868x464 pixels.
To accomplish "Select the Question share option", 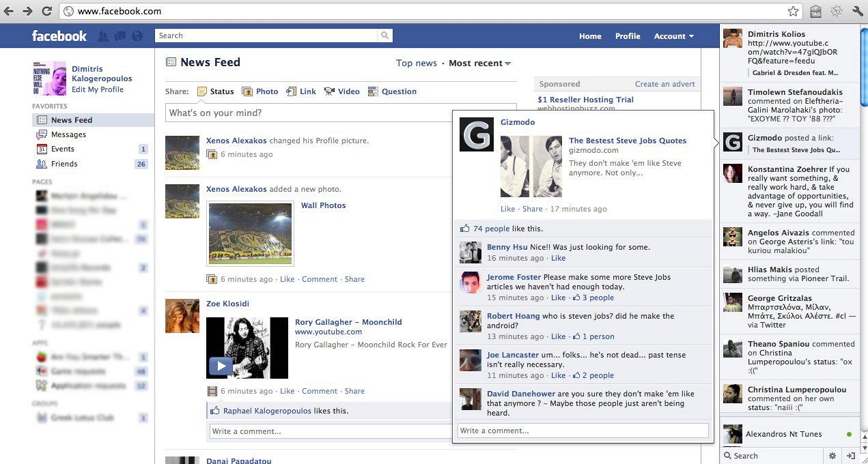I will tap(392, 91).
